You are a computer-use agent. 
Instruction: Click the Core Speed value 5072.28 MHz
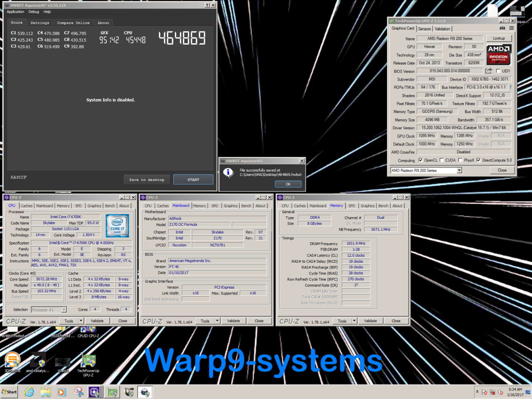[47, 279]
